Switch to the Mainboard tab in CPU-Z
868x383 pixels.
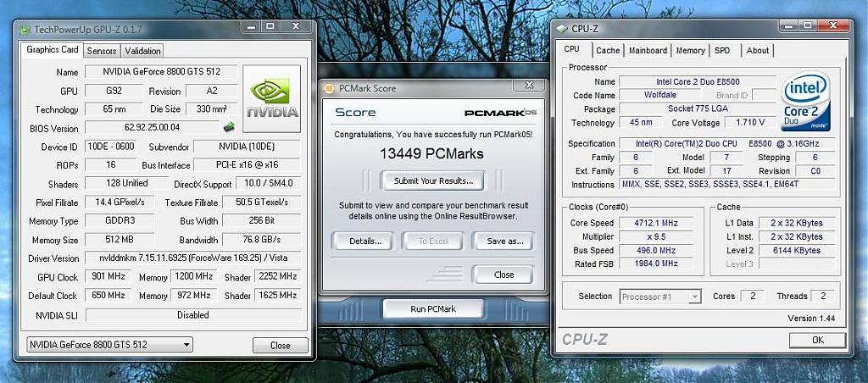pos(648,50)
